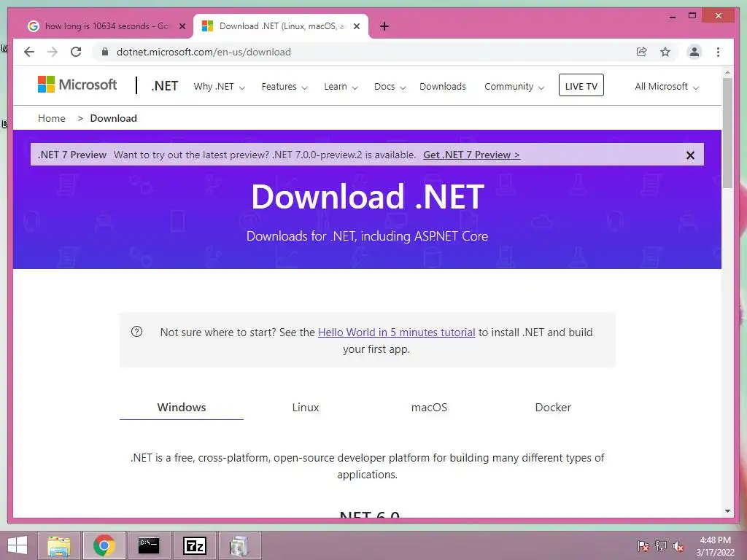The width and height of the screenshot is (747, 560).
Task: Open Chrome's three-dot menu
Action: (718, 52)
